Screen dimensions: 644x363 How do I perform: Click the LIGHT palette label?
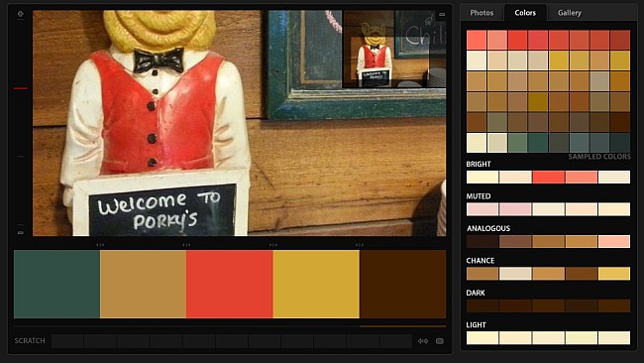(476, 324)
